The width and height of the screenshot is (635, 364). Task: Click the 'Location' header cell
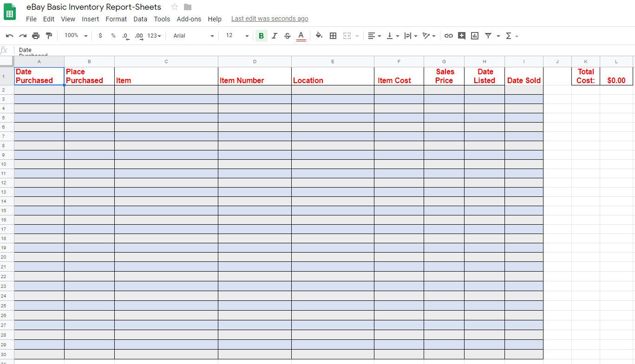(333, 76)
